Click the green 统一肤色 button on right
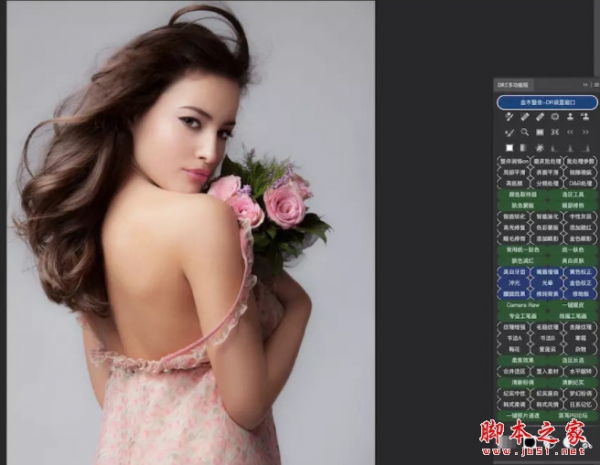Screen dimensions: 600x465 573,250
